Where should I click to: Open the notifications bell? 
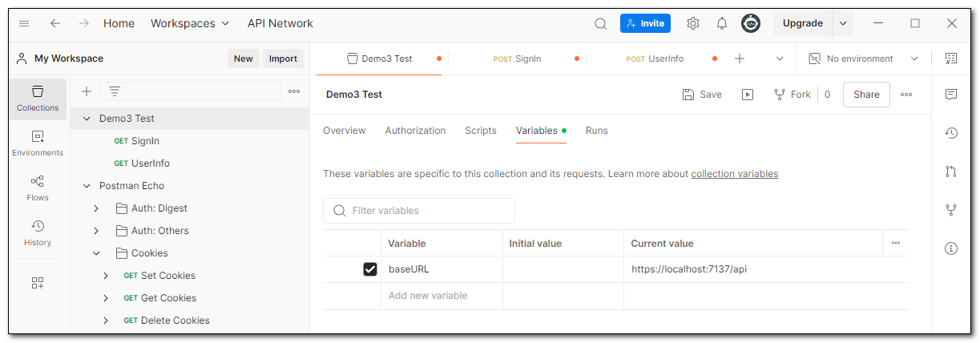pyautogui.click(x=721, y=23)
